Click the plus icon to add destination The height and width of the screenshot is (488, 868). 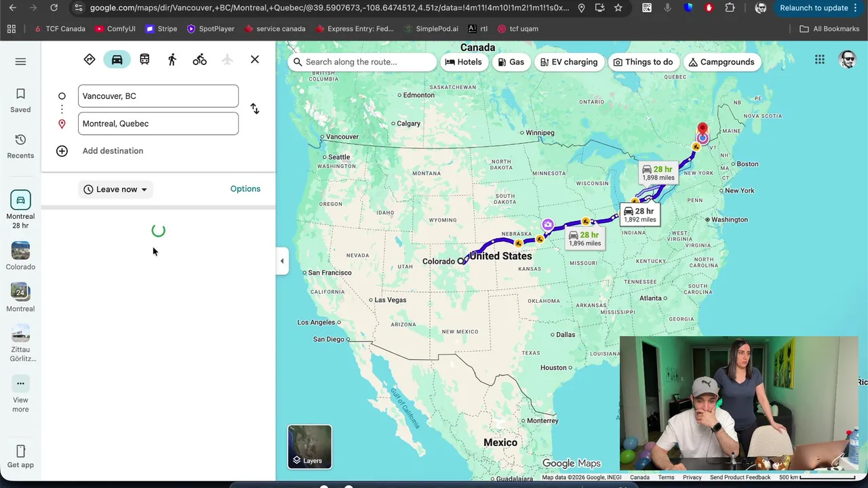tap(62, 151)
